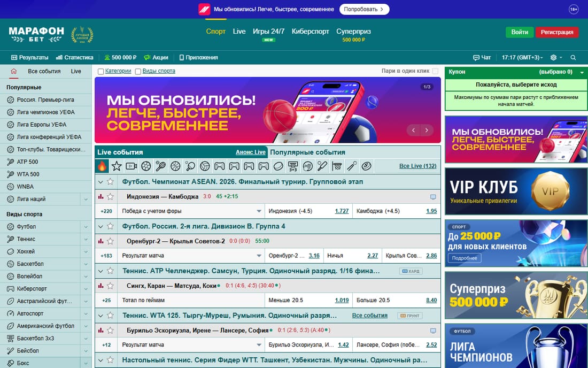Viewport: 588px width, 368px height.
Task: Open Анонс Live link
Action: pos(251,152)
